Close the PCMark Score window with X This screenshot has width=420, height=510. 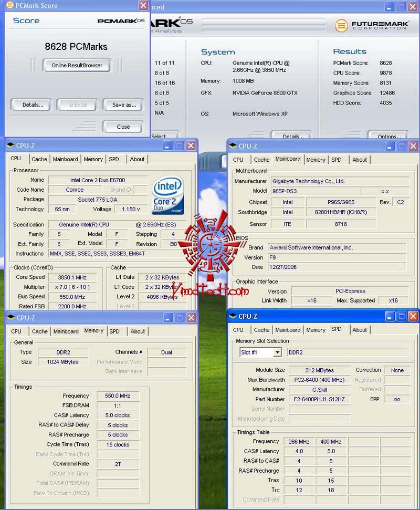143,5
